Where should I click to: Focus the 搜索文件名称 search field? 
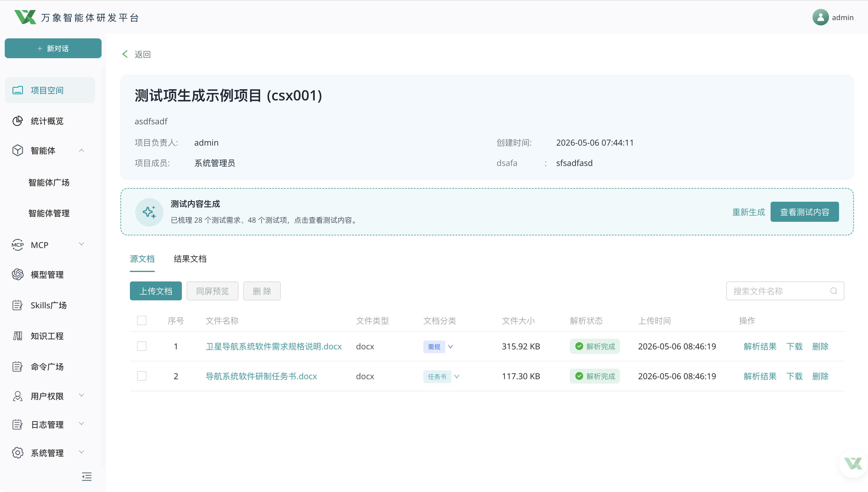785,291
